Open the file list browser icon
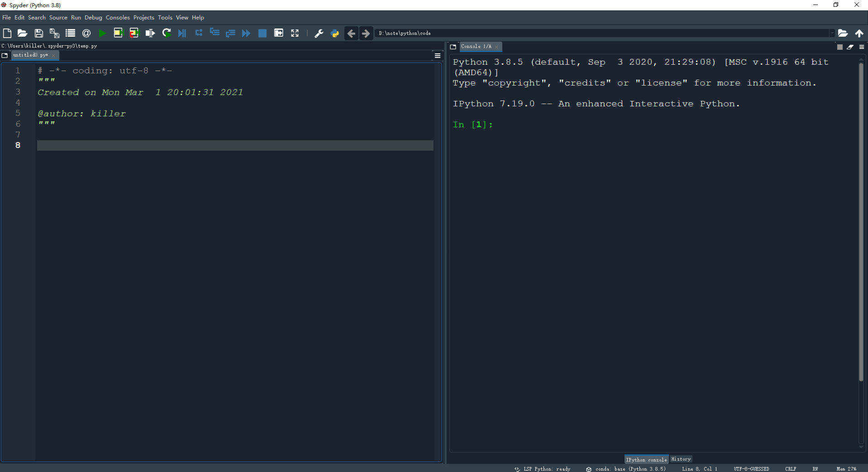 70,33
